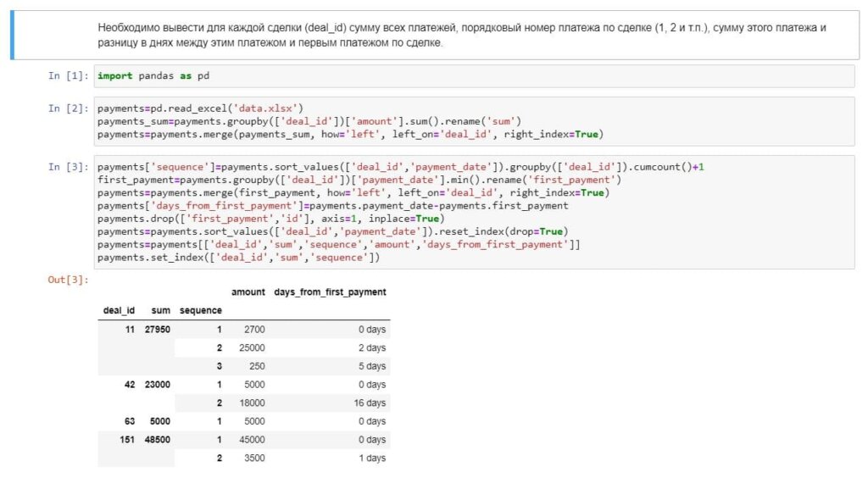868x483 pixels.
Task: Select the deal_id 63 row label
Action: (129, 421)
